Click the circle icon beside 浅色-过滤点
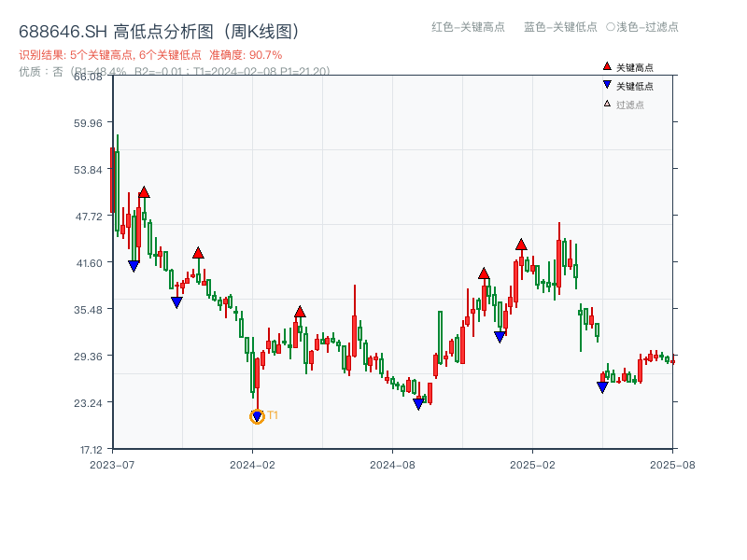The height and width of the screenshot is (560, 747). click(x=611, y=27)
